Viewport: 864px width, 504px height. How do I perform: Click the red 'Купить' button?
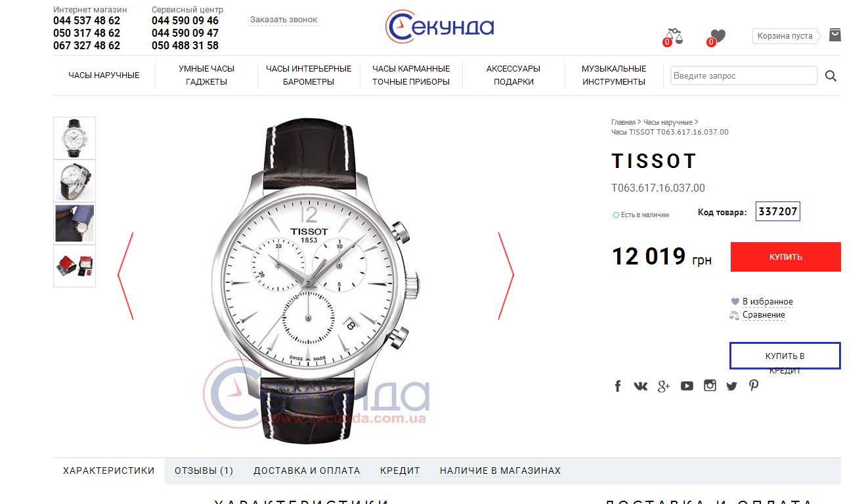pos(786,257)
